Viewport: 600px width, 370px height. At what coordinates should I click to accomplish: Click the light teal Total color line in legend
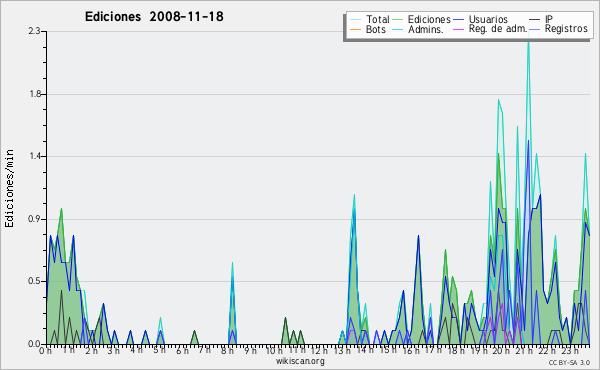pos(355,20)
